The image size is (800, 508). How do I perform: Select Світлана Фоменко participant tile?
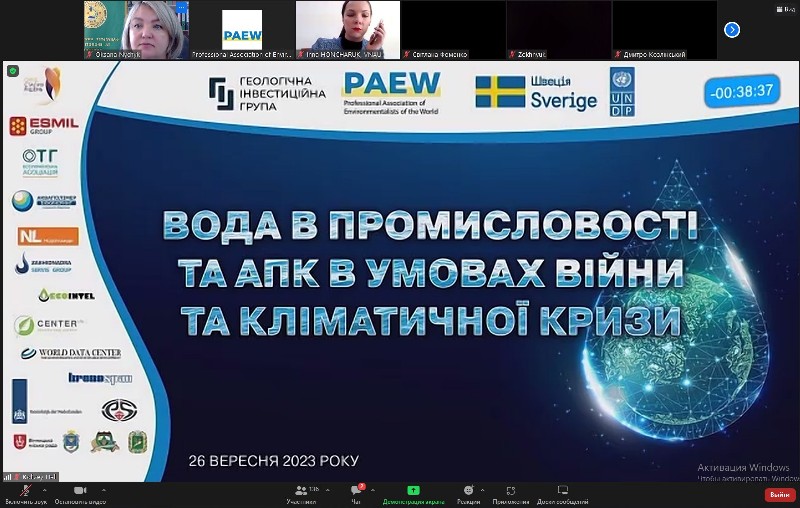click(454, 30)
